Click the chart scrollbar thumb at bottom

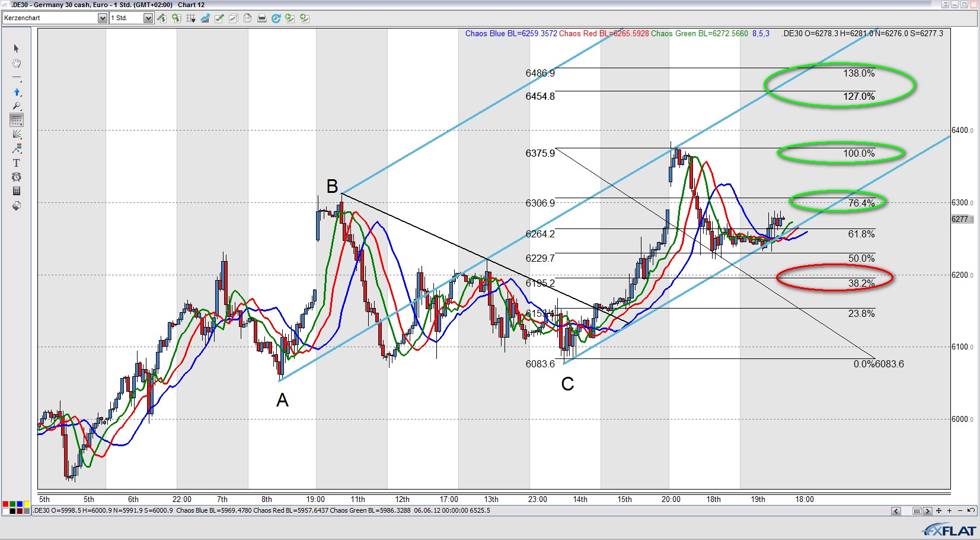[917, 511]
